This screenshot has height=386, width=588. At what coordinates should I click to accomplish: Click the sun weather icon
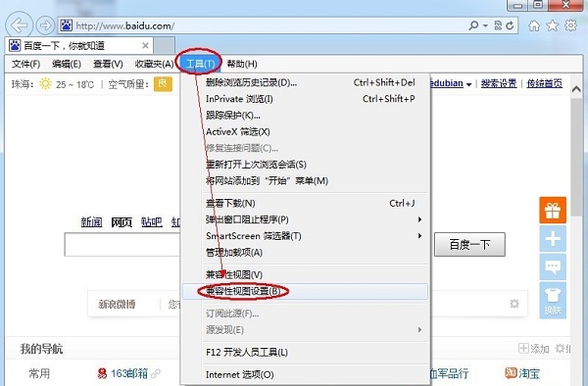(45, 83)
